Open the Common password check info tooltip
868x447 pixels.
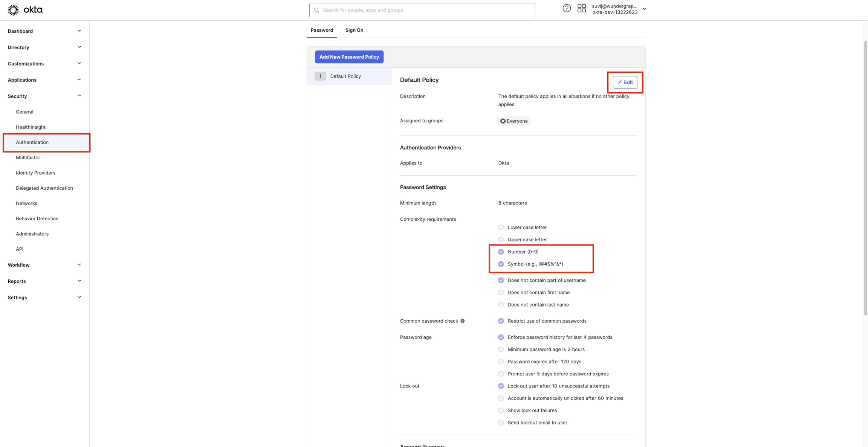pos(463,321)
